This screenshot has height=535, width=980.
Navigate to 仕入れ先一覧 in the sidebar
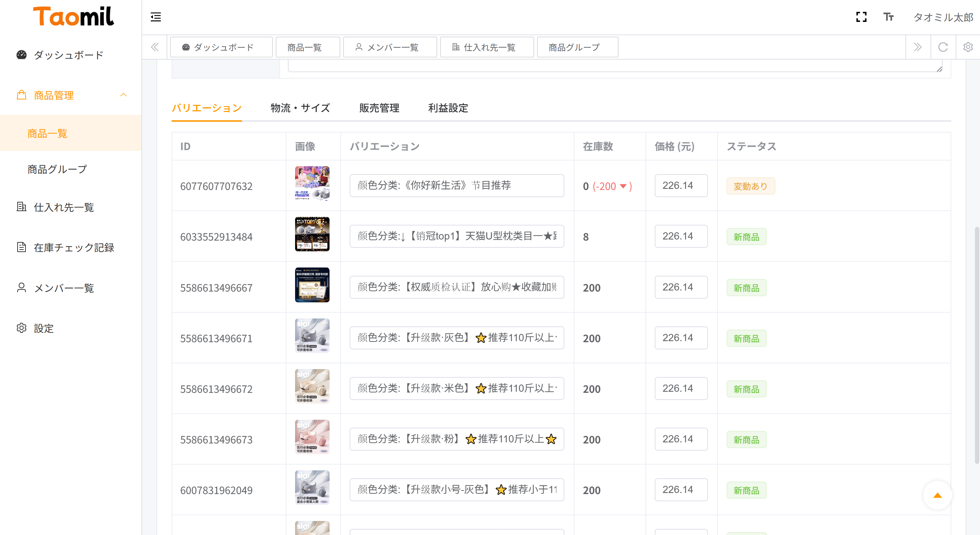click(x=71, y=207)
